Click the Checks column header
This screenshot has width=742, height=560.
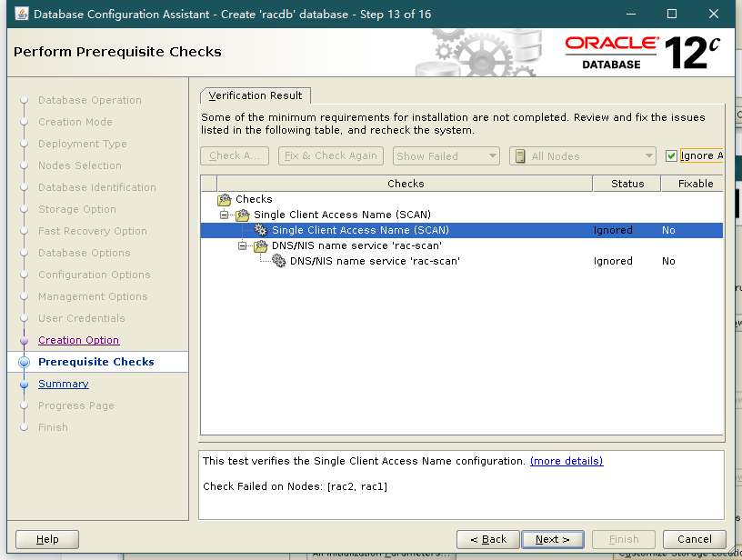405,184
